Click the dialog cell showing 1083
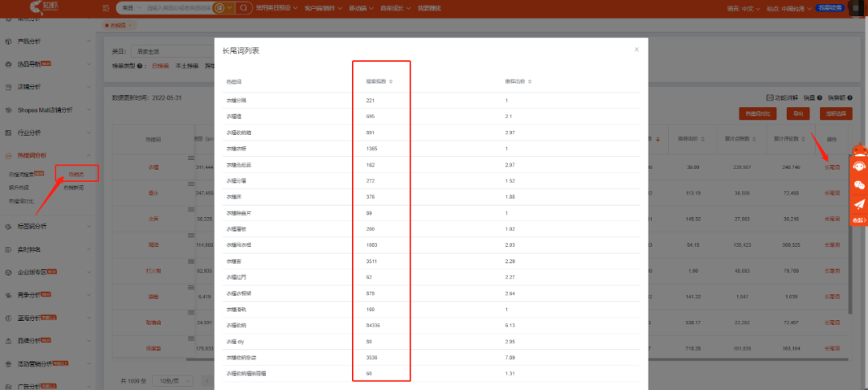Viewport: 868px width, 390px height. (371, 245)
